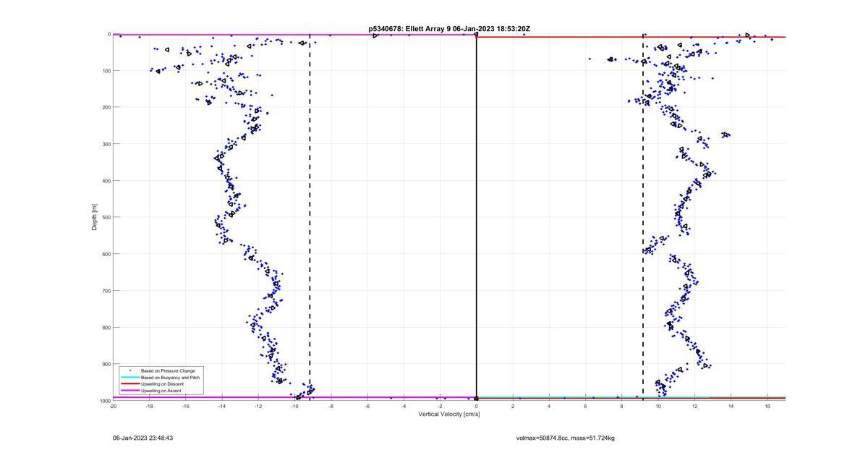This screenshot has height=450, width=868.
Task: Click depth axis tick label "300"
Action: tap(106, 144)
